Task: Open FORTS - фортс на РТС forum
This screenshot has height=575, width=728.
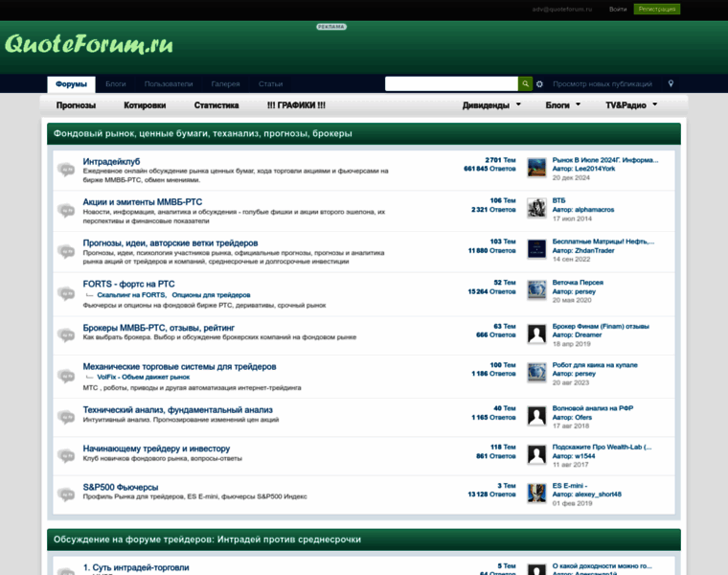Action: click(x=128, y=284)
